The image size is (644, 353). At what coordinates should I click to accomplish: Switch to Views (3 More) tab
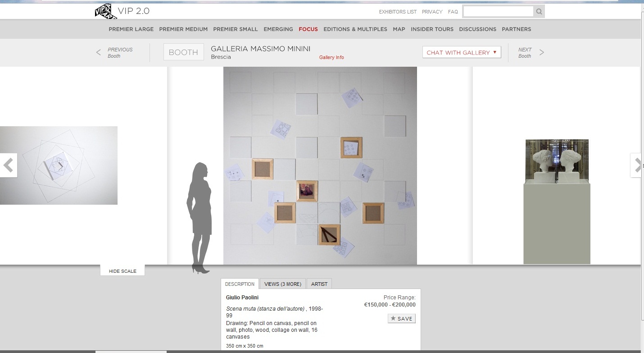coord(283,284)
